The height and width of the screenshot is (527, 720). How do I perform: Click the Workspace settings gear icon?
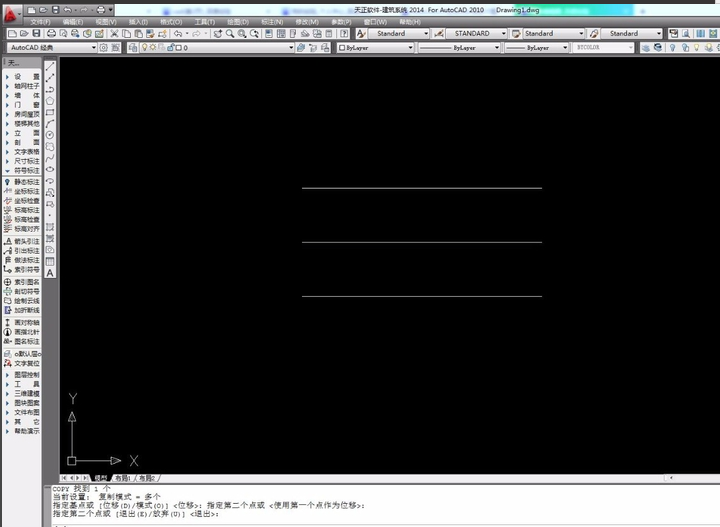[x=104, y=47]
